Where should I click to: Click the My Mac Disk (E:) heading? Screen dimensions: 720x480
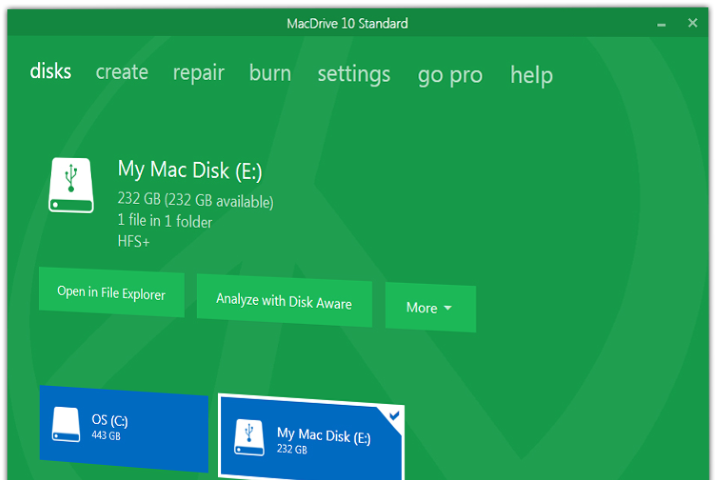(190, 170)
